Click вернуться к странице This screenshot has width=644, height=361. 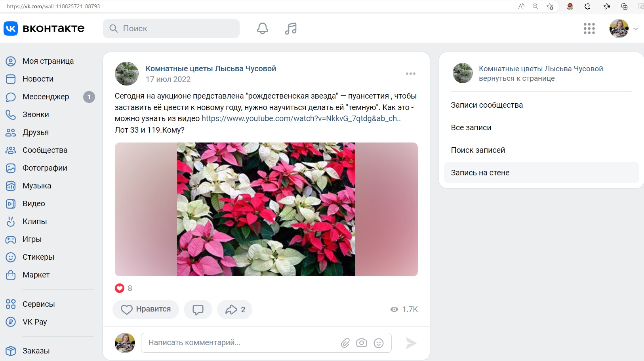(x=517, y=78)
